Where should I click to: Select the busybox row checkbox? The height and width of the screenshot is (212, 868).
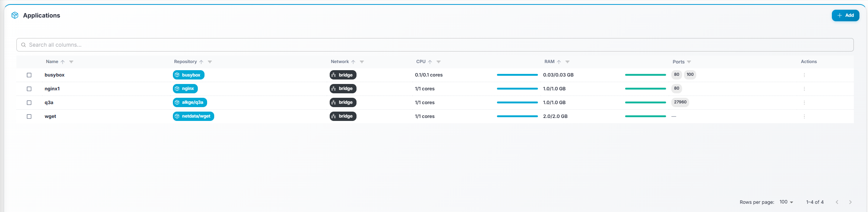[x=29, y=75]
